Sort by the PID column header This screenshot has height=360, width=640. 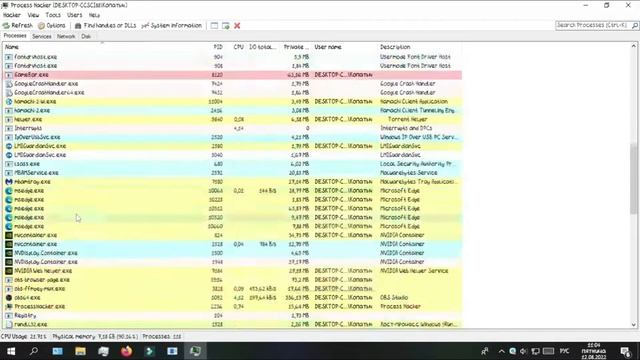point(218,47)
